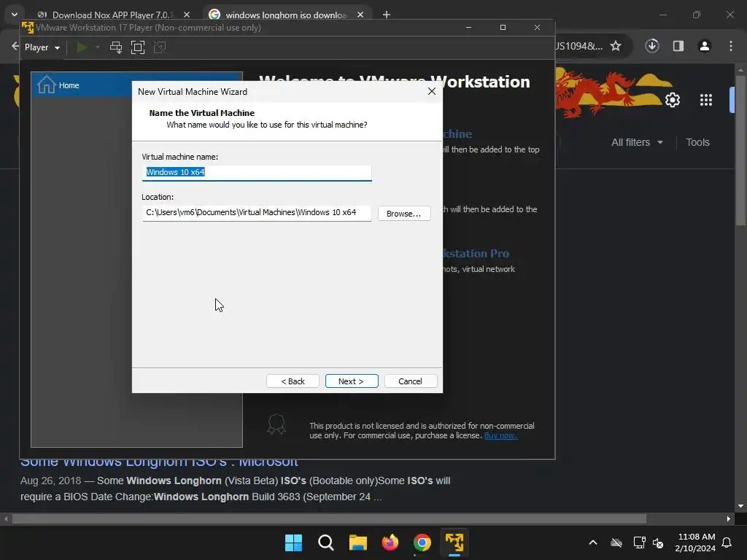Click the license ribbon icon in VMware

point(276,424)
